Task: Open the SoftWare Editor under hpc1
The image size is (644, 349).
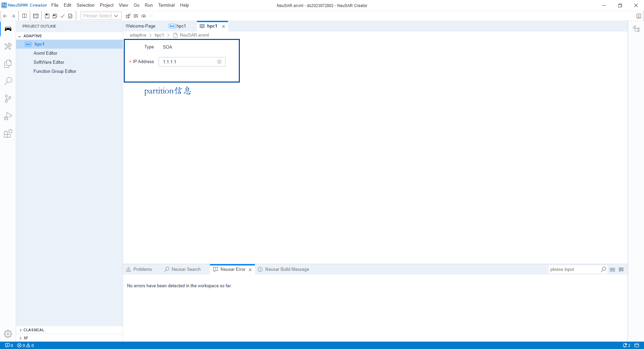Action: pyautogui.click(x=49, y=62)
